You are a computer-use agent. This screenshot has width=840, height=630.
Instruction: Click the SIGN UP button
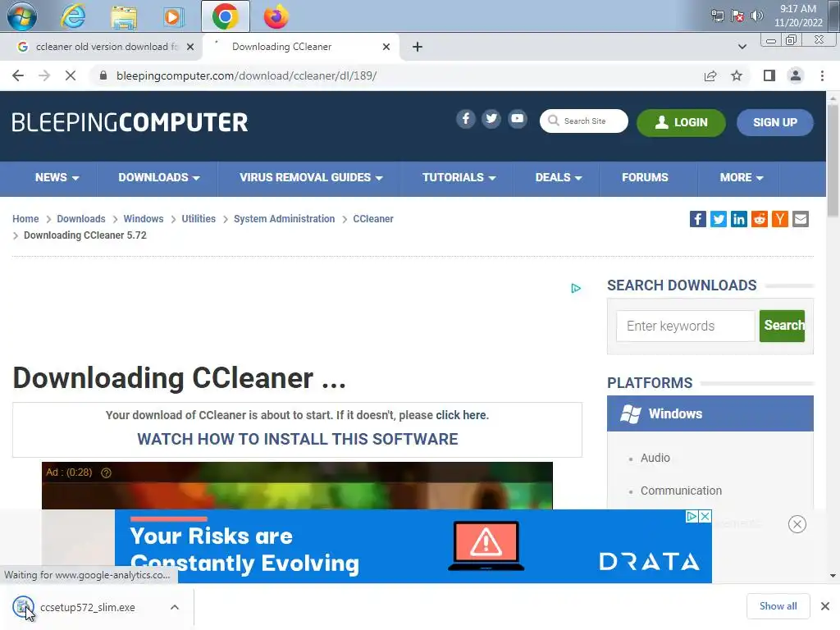775,122
